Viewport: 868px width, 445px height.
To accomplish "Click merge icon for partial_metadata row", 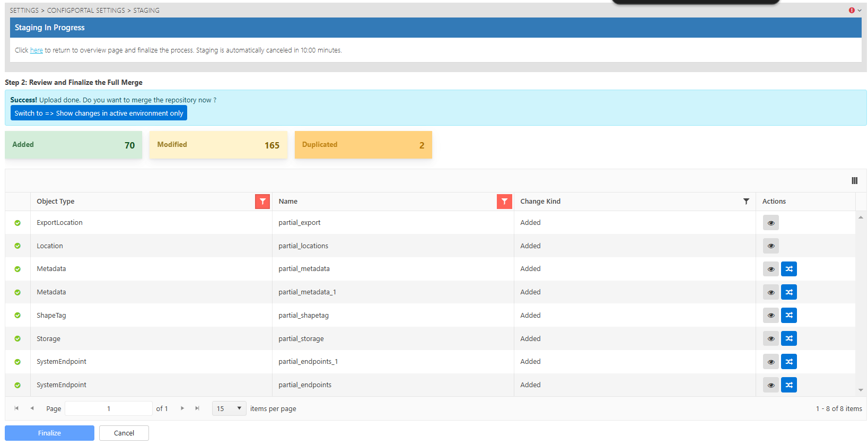I will 788,269.
